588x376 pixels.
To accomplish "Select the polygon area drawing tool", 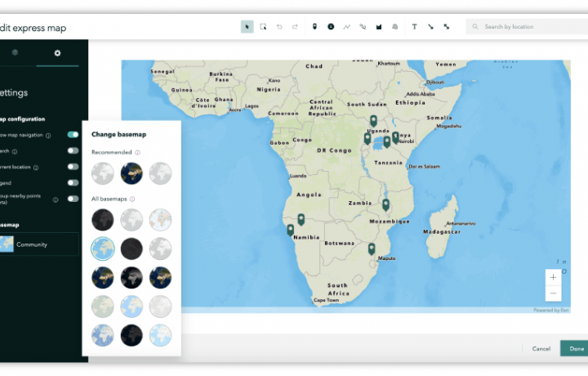I will 379,27.
